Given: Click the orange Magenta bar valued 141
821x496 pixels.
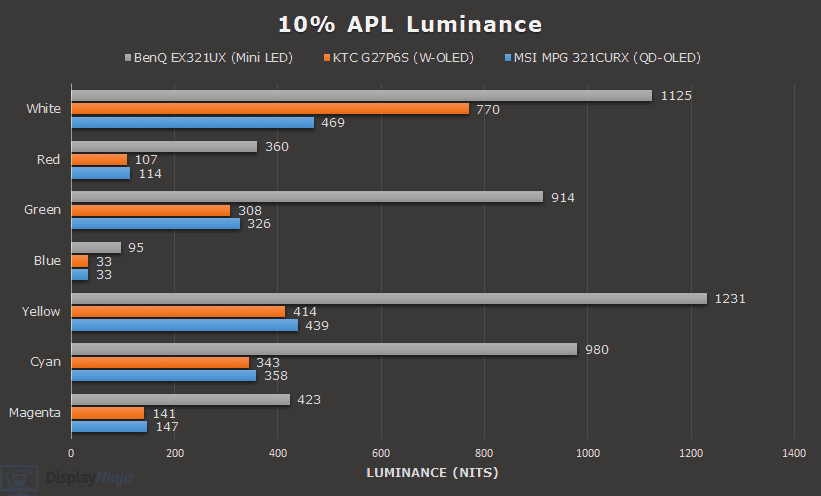Looking at the screenshot, I should 108,413.
